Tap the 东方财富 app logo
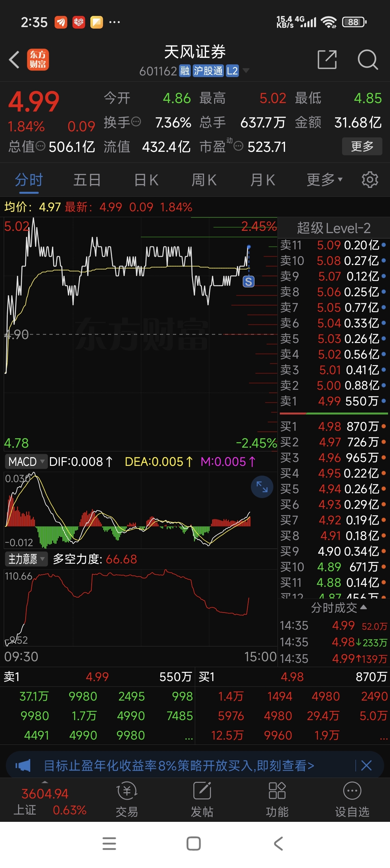The height and width of the screenshot is (868, 390). [x=38, y=59]
